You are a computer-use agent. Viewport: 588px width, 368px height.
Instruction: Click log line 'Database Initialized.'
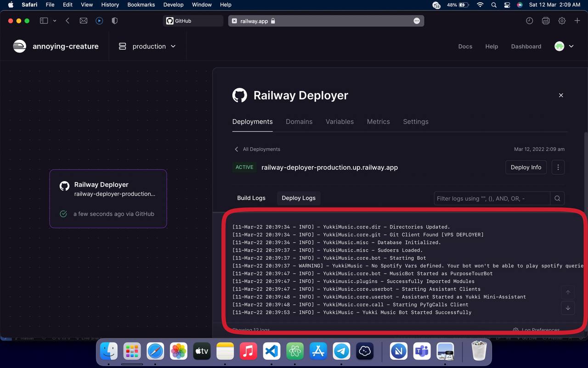(337, 242)
